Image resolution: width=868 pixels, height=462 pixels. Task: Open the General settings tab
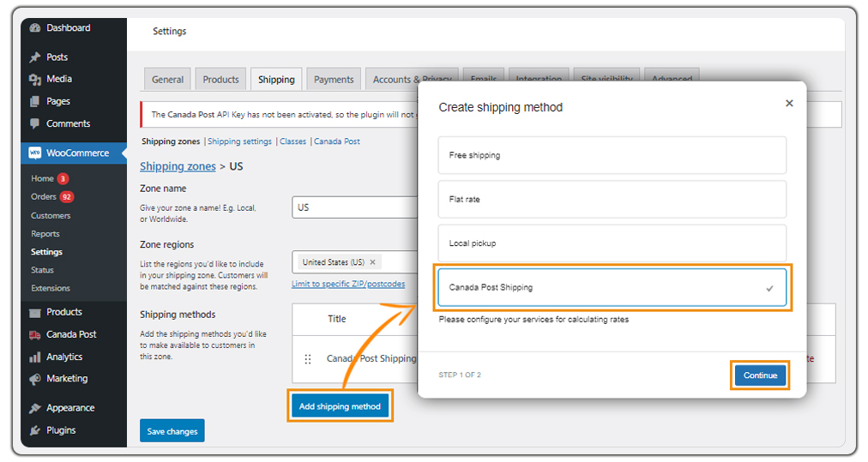tap(168, 80)
